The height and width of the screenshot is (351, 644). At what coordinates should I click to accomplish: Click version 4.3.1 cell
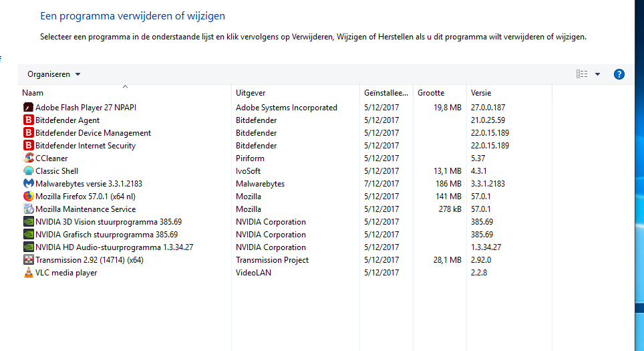[x=479, y=171]
